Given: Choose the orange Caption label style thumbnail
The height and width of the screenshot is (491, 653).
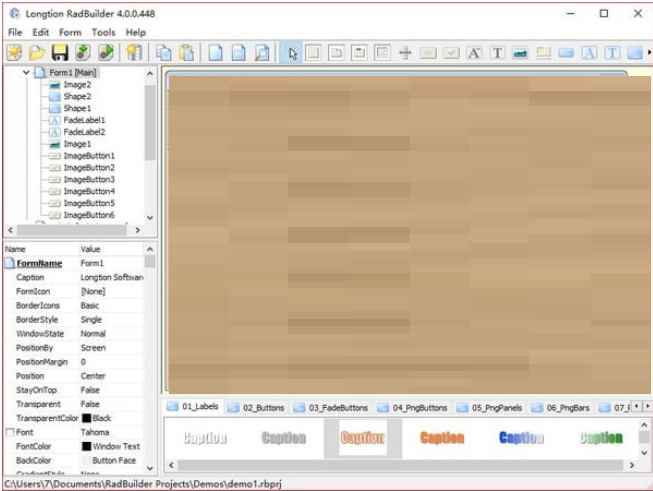Looking at the screenshot, I should tap(441, 438).
